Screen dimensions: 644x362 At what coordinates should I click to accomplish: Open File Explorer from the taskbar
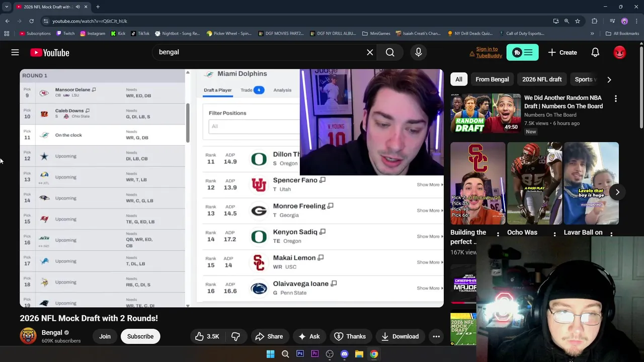pyautogui.click(x=359, y=354)
